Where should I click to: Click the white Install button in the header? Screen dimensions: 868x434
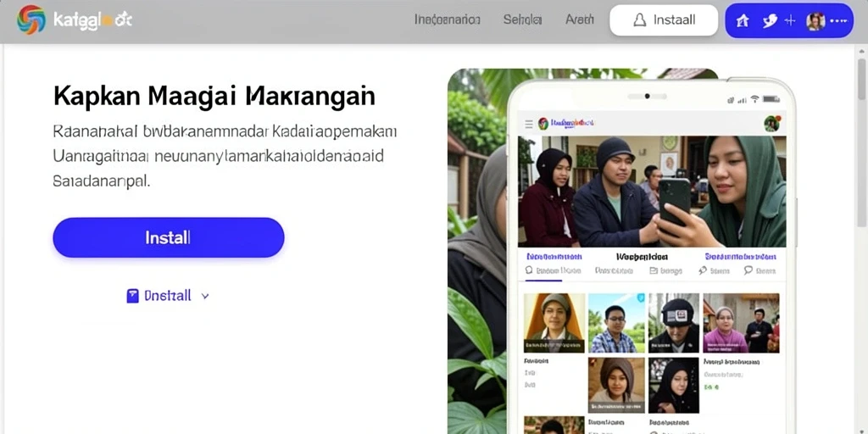click(x=664, y=20)
